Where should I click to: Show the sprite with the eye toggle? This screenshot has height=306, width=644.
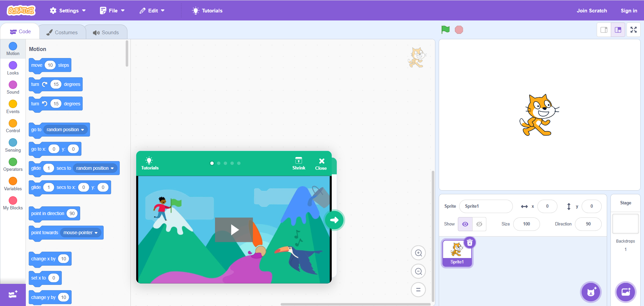(465, 224)
